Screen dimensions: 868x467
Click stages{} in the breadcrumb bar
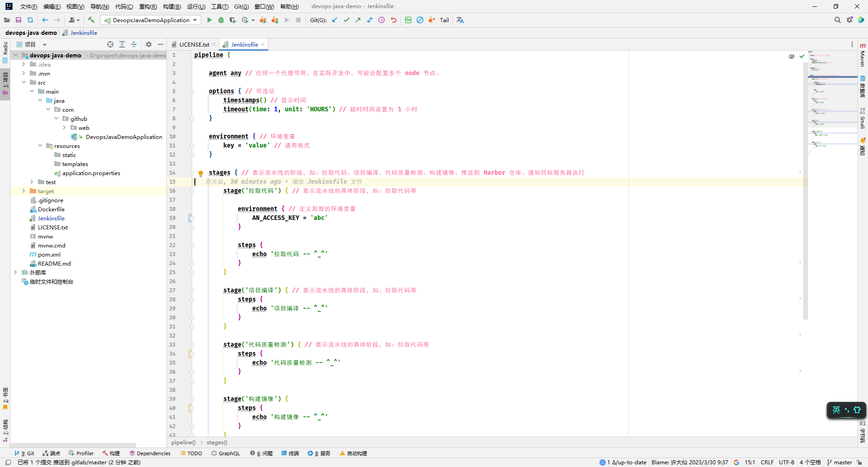[x=217, y=443]
